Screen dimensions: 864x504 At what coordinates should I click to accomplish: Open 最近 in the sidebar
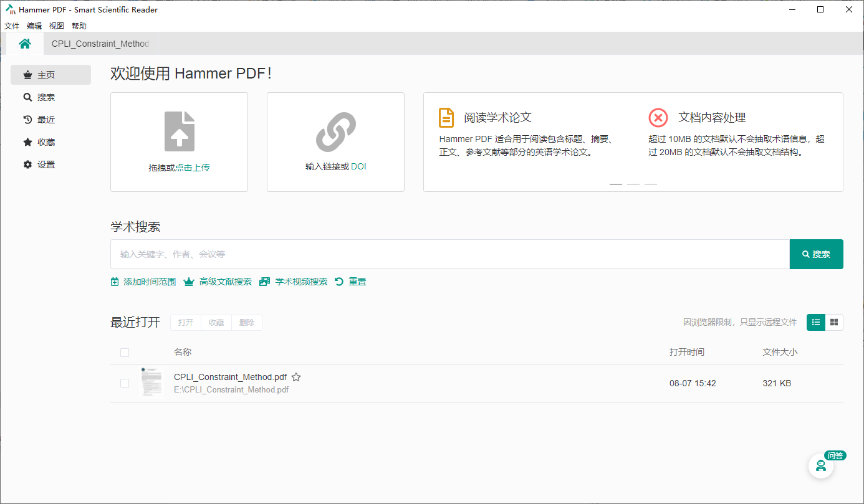pyautogui.click(x=51, y=120)
